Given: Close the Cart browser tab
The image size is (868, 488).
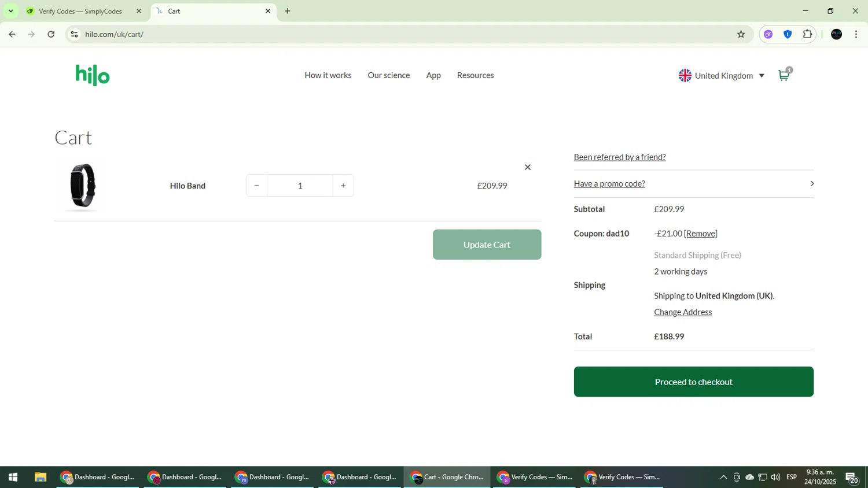Looking at the screenshot, I should coord(268,11).
